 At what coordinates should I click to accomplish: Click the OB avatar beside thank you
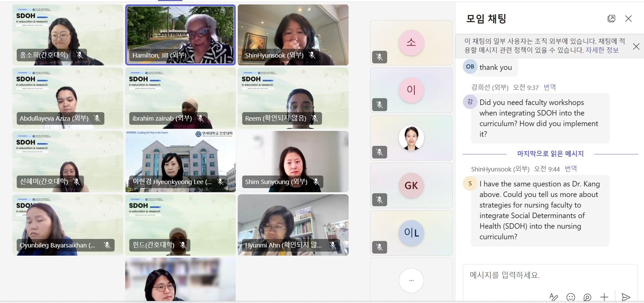tap(470, 67)
